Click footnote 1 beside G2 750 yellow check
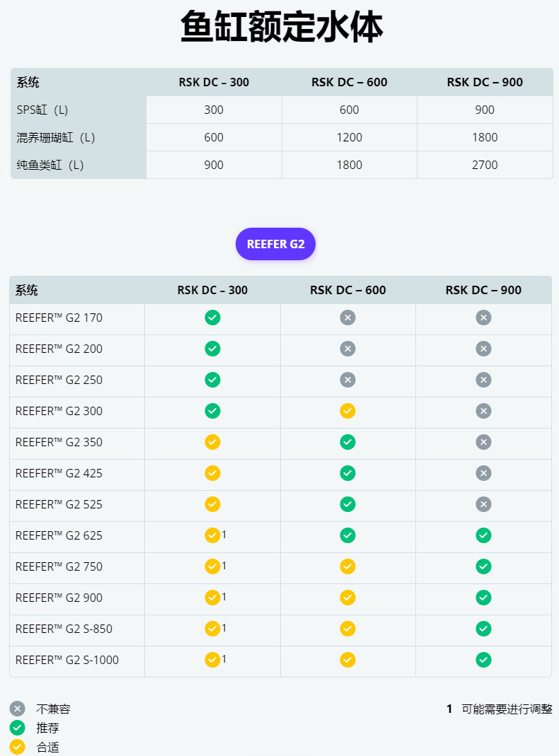Screen dimensions: 559x756 (x=224, y=565)
